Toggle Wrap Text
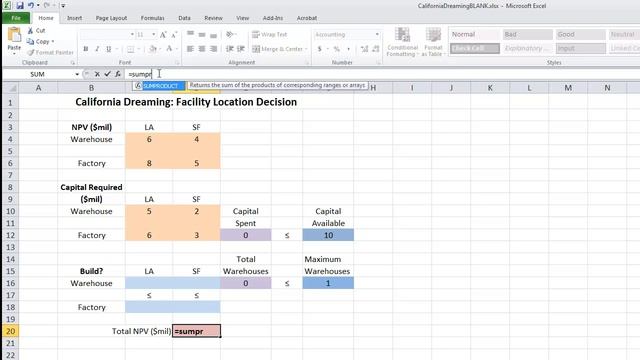640x360 pixels. click(269, 35)
